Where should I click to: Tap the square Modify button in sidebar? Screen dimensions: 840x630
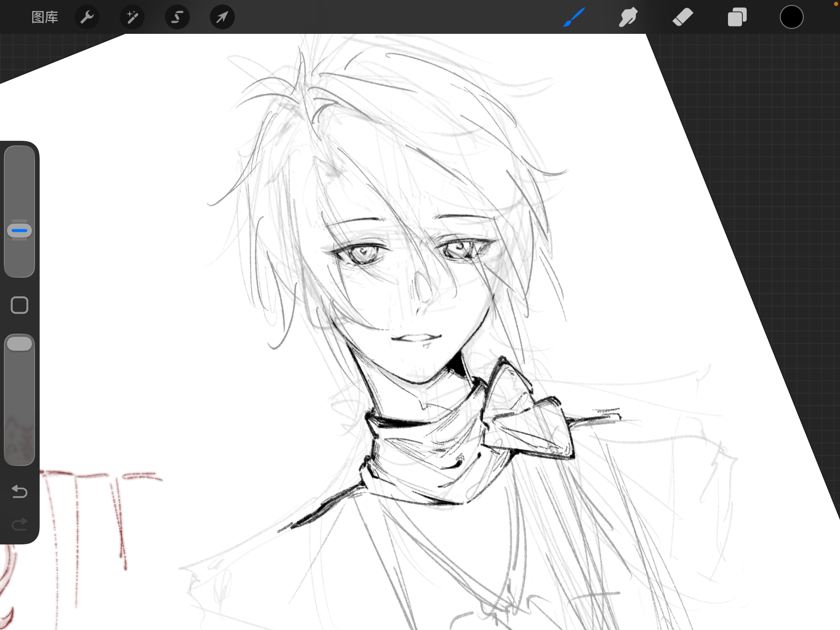coord(19,305)
